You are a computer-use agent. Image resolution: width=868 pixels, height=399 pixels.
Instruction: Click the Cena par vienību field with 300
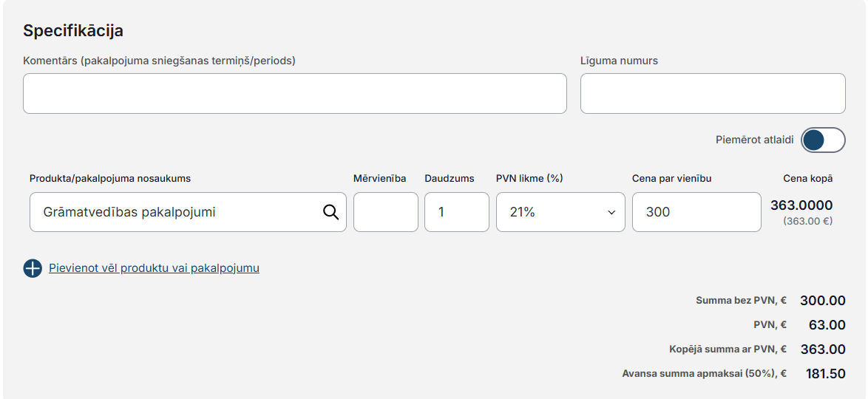click(696, 212)
